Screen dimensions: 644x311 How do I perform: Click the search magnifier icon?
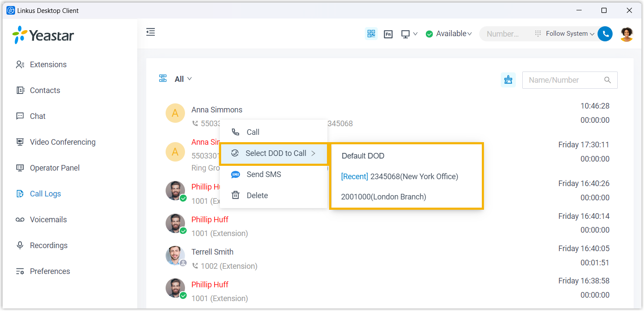click(608, 80)
